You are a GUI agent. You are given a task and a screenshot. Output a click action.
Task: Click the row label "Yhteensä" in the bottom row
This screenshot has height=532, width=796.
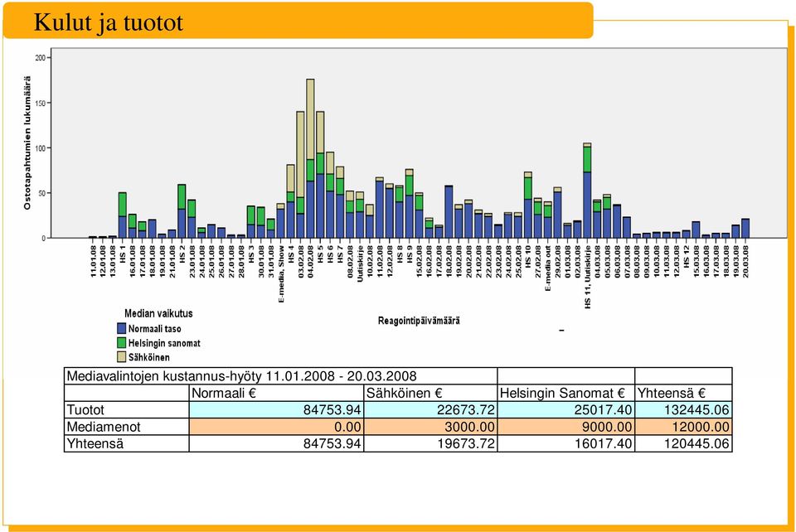point(95,444)
